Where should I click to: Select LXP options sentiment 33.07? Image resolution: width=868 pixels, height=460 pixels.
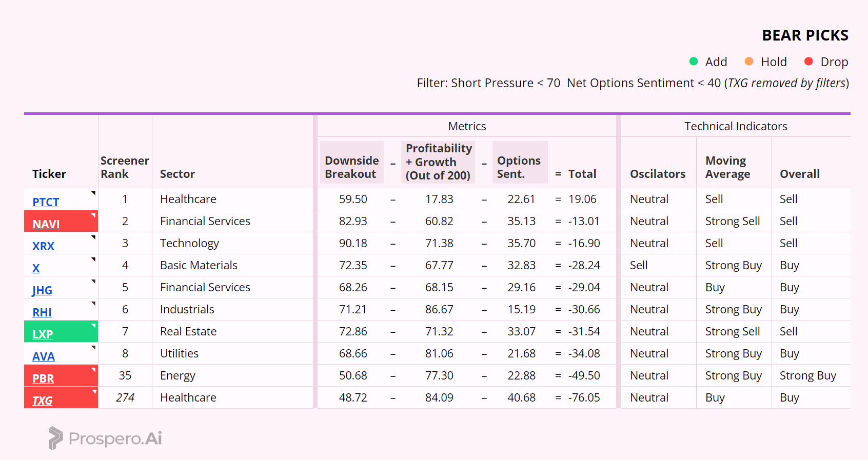pyautogui.click(x=521, y=331)
